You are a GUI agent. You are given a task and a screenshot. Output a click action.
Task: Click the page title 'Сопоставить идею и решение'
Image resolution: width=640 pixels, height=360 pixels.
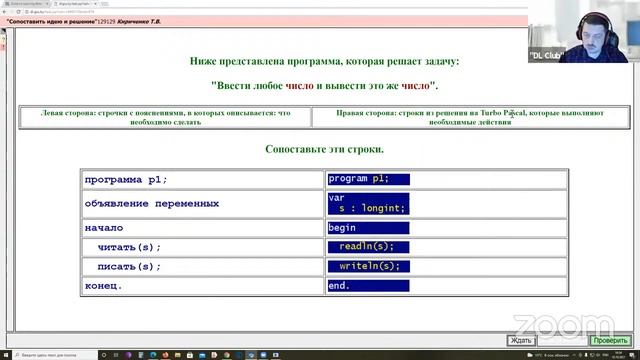point(52,21)
